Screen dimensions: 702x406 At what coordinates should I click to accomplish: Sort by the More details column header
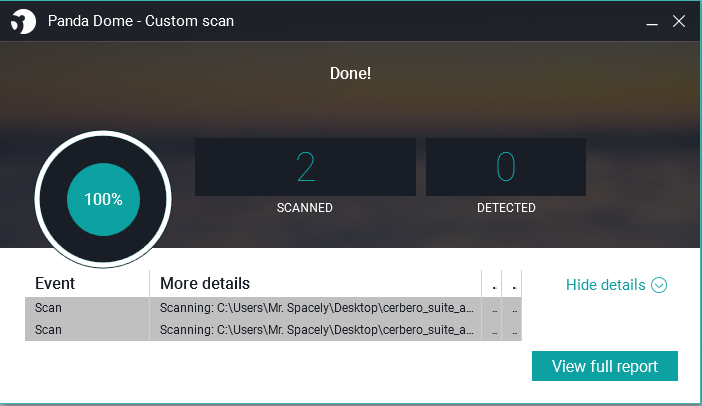point(316,283)
